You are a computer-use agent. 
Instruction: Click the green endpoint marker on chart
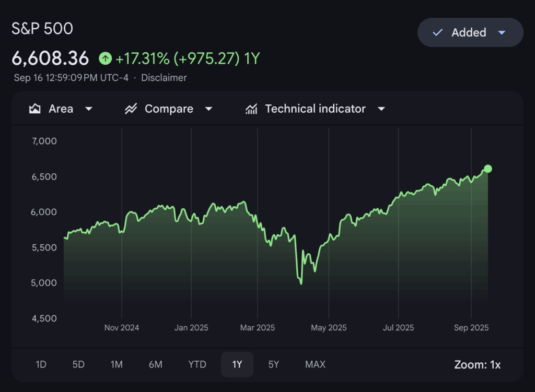click(488, 169)
